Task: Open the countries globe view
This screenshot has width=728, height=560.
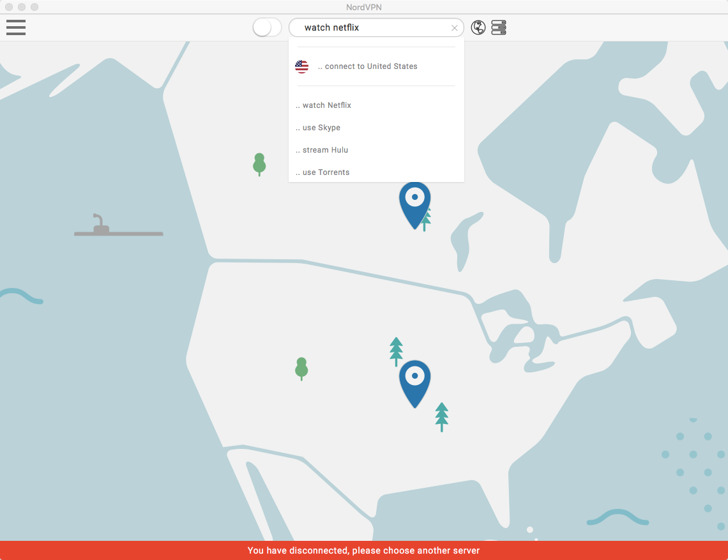Action: tap(478, 27)
